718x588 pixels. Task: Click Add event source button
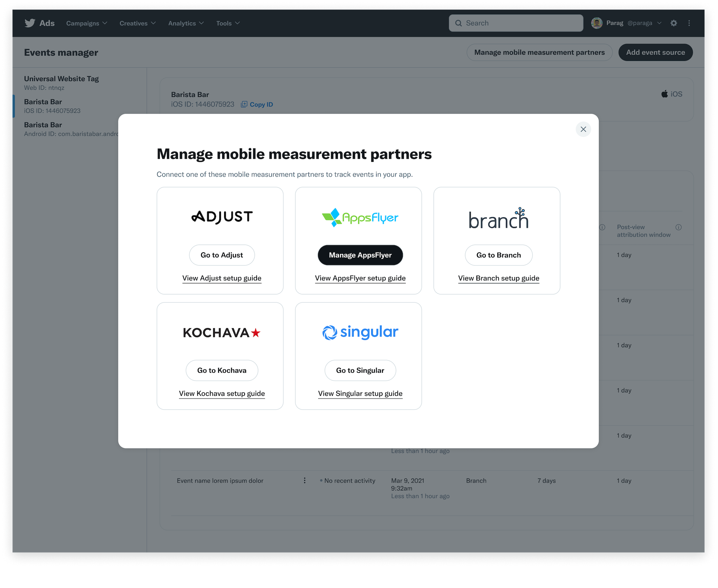(x=656, y=52)
